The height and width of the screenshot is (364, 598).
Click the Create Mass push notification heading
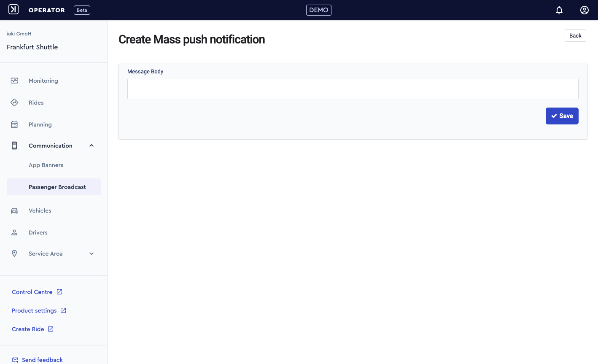tap(191, 39)
